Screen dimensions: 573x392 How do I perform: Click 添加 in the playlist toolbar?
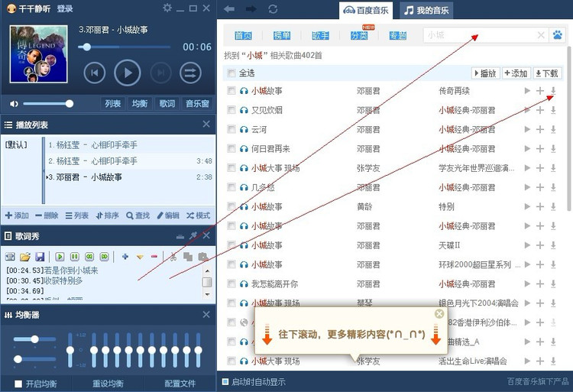point(17,215)
